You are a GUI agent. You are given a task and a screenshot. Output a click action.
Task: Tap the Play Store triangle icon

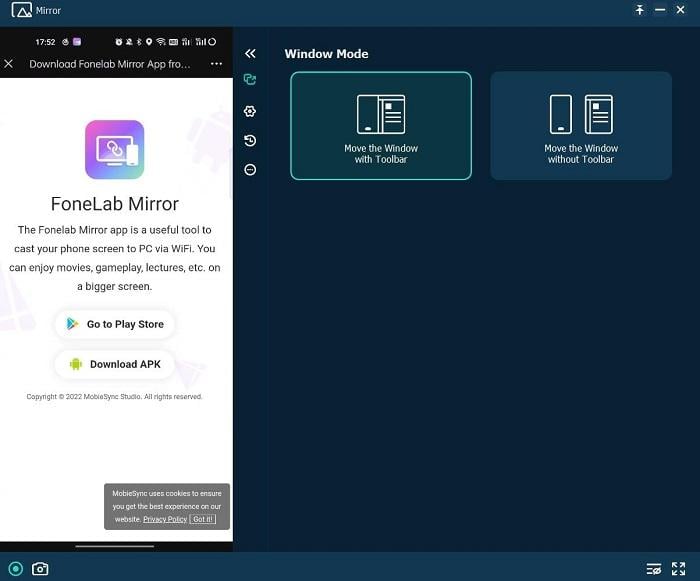72,324
